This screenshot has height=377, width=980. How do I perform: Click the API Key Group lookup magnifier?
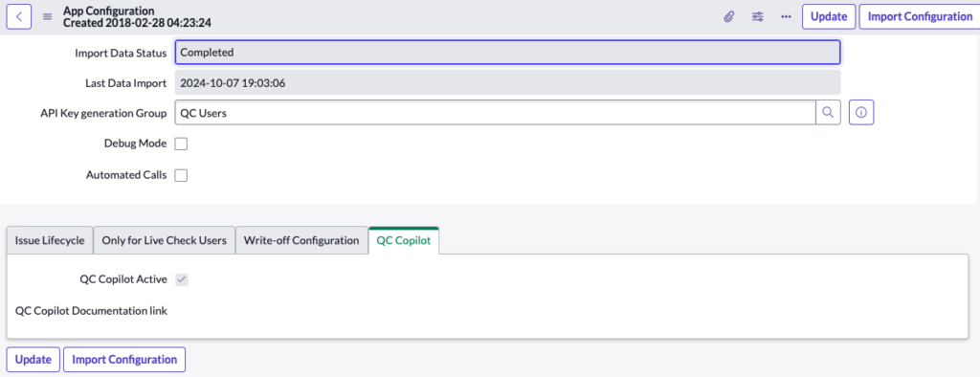828,113
